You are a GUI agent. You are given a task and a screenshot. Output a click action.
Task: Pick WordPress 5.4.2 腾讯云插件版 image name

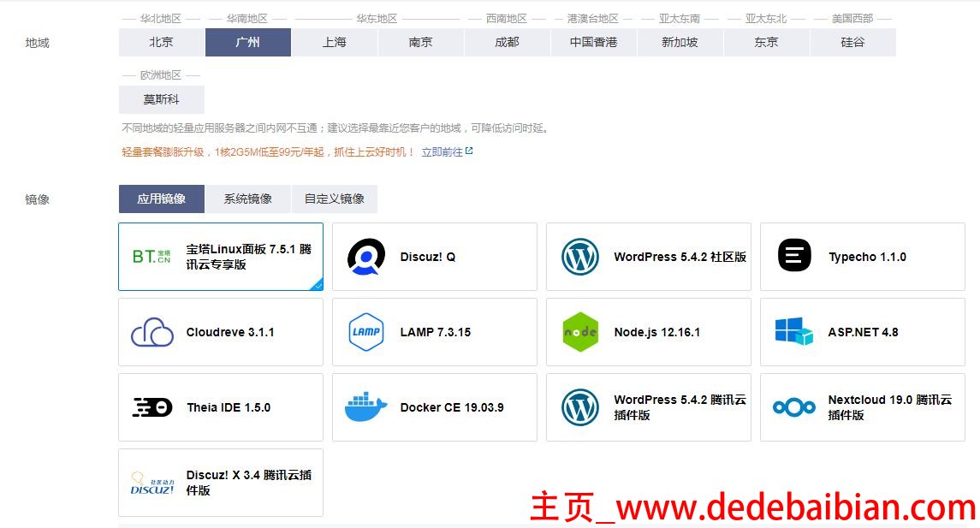pos(680,407)
